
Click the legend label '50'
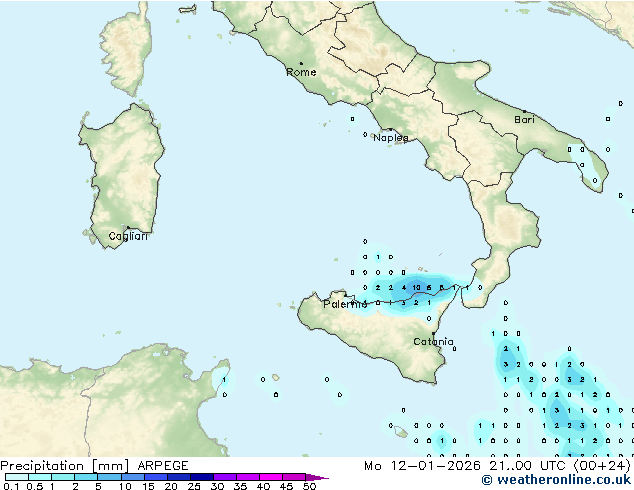[310, 486]
